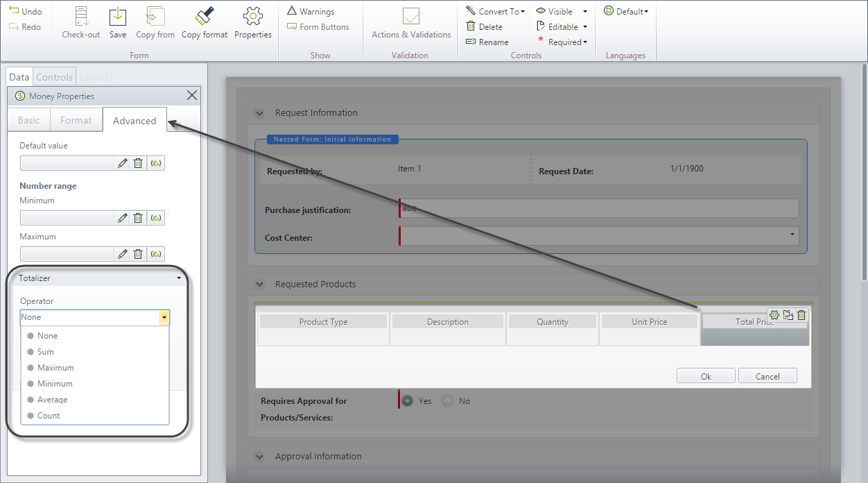Save the form using the Save icon
Image resolution: width=868 pixels, height=483 pixels.
pos(118,17)
